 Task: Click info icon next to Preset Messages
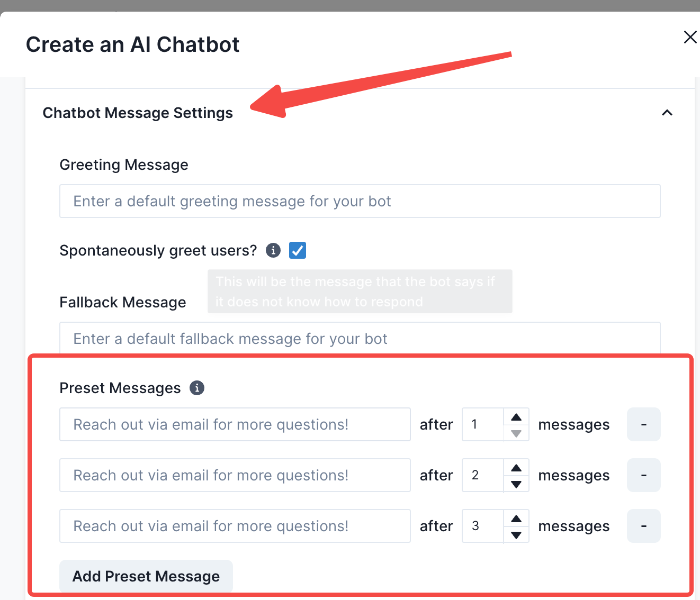tap(197, 388)
